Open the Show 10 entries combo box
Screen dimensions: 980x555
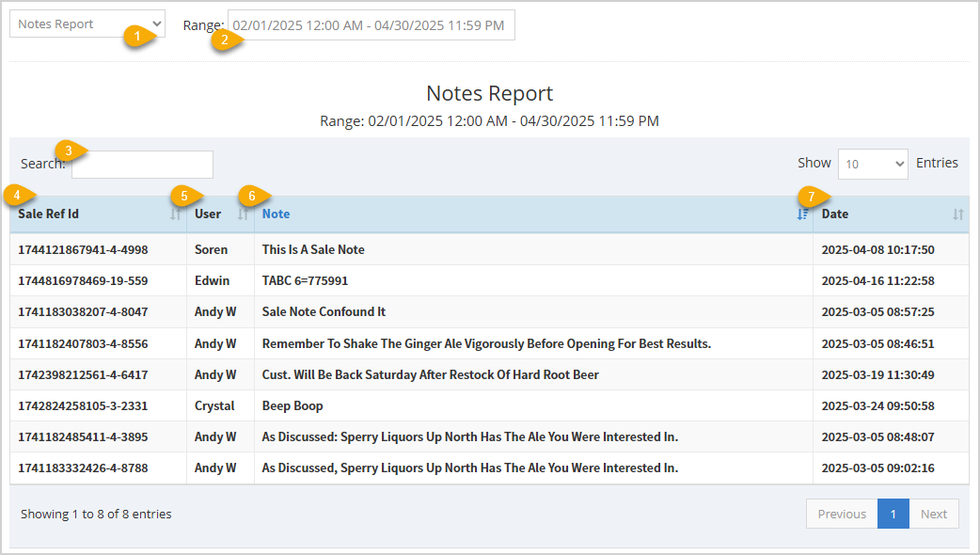[873, 163]
